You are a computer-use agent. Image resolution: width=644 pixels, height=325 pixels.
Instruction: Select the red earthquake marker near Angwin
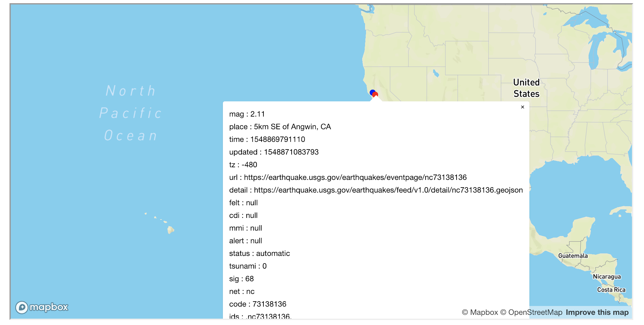pos(375,94)
